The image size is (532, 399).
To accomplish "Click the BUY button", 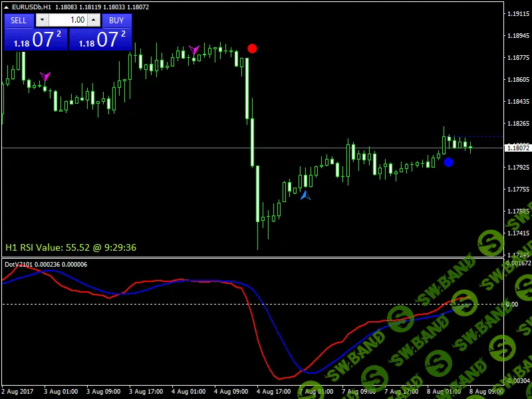I will 116,21.
